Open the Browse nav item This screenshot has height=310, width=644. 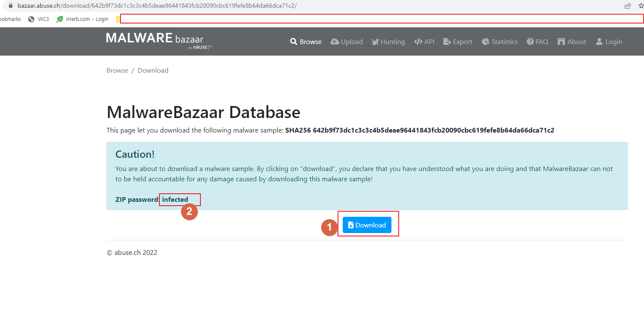306,41
